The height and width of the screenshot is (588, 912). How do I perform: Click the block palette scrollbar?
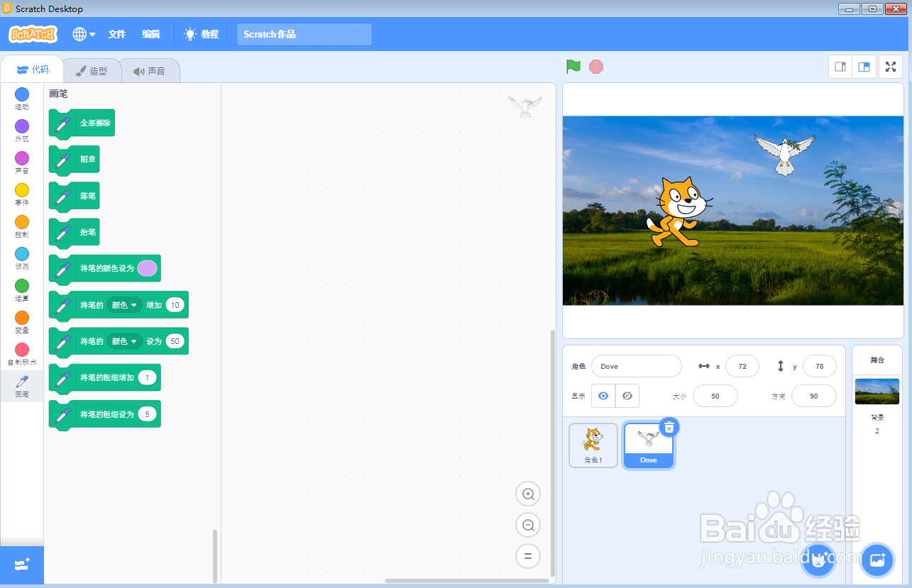point(216,555)
